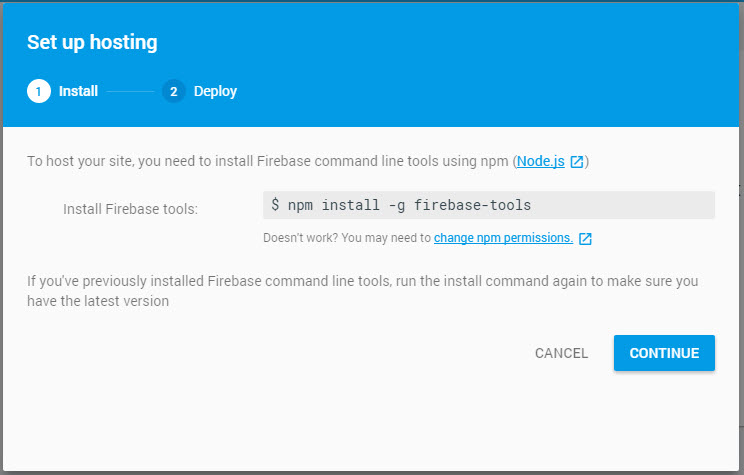The image size is (744, 475).
Task: Click external-link icon beside Node.js
Action: [577, 162]
